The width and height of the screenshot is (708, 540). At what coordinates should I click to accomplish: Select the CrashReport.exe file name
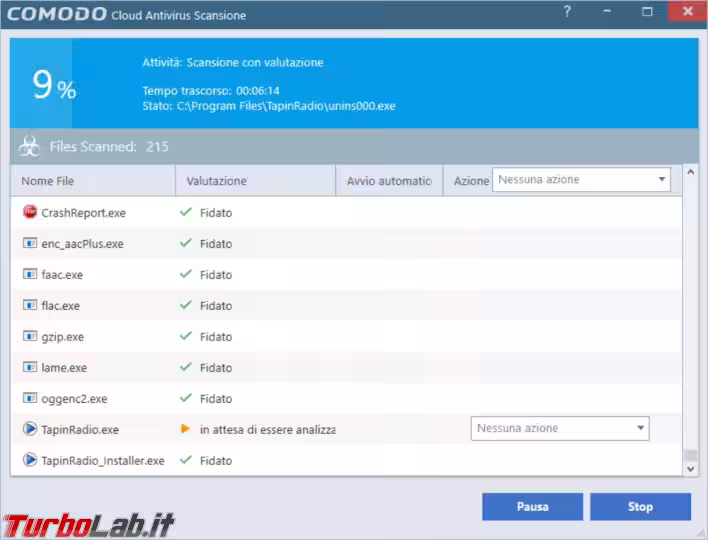click(x=84, y=213)
